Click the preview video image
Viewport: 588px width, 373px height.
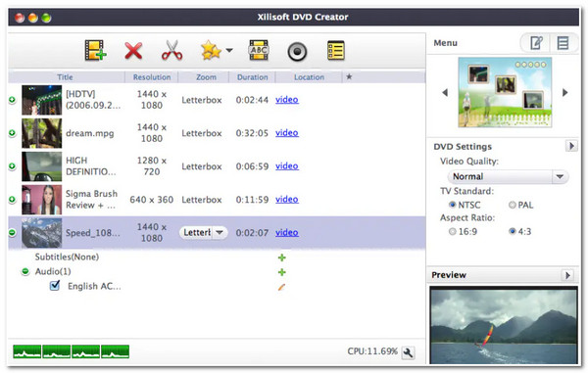coord(504,325)
